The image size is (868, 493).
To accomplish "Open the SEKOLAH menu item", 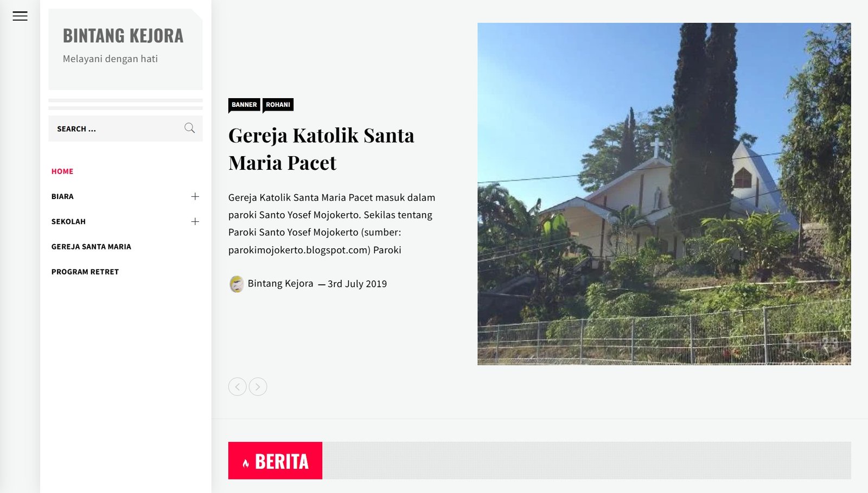I will click(x=68, y=221).
